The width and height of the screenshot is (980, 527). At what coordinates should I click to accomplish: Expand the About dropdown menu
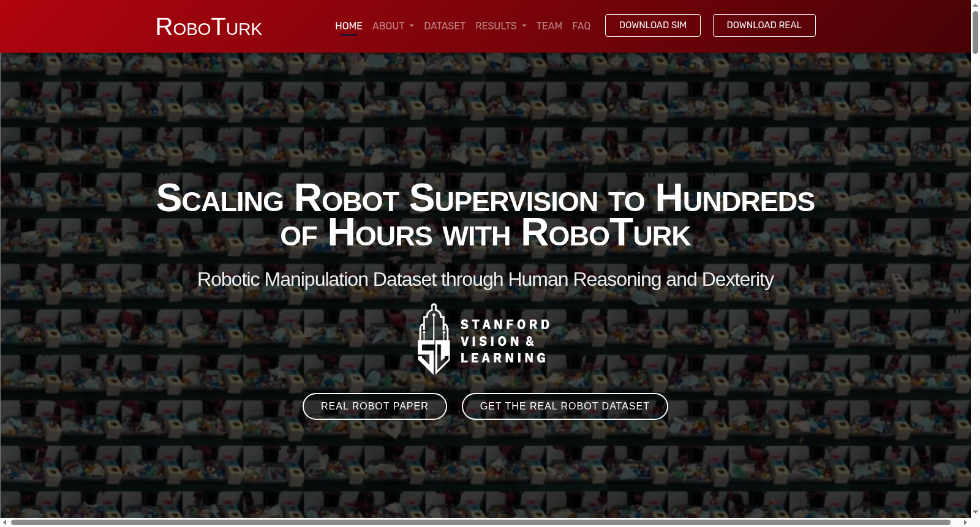(393, 26)
